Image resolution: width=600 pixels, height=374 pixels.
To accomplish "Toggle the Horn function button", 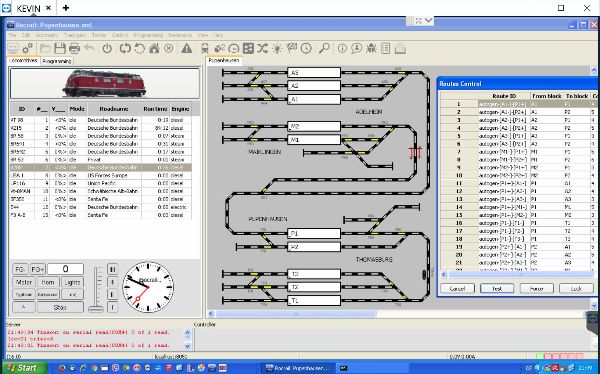I will click(48, 282).
